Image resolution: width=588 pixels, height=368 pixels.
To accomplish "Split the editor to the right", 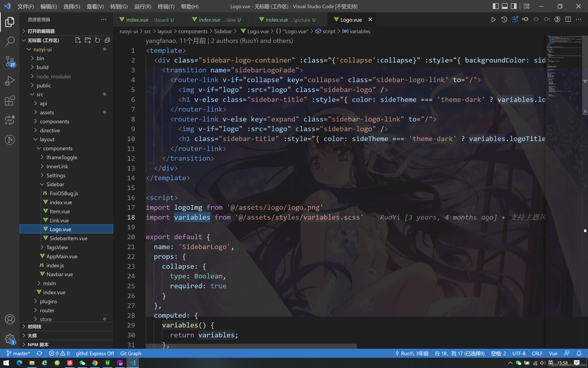I will click(x=568, y=19).
